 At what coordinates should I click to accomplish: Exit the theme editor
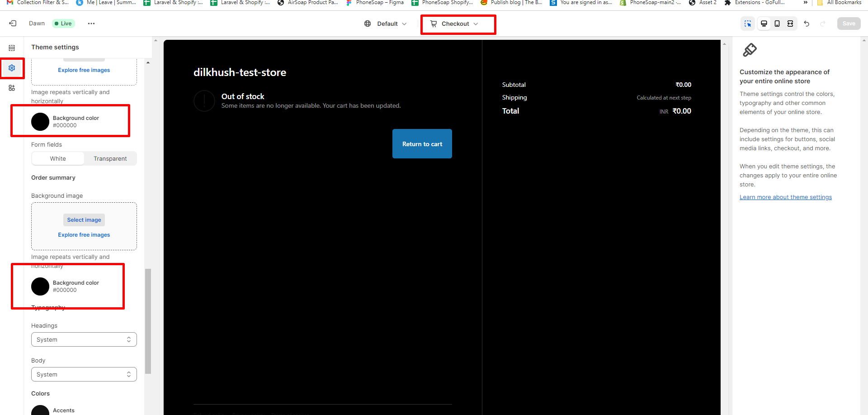13,24
